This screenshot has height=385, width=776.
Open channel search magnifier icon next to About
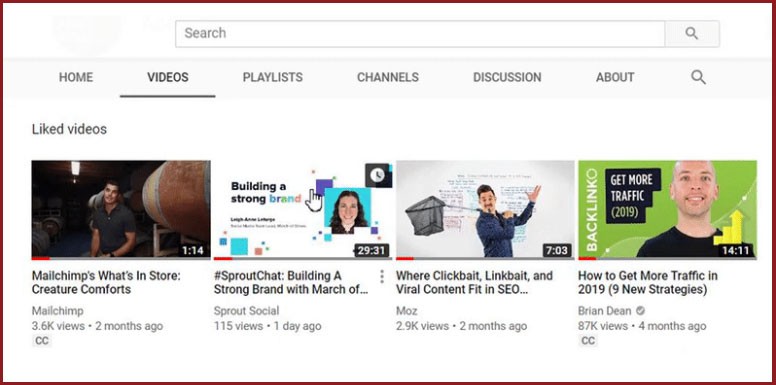(x=698, y=77)
